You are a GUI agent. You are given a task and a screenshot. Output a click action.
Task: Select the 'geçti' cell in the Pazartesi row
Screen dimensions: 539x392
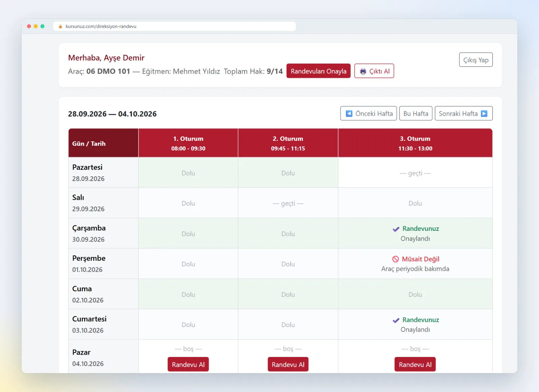pyautogui.click(x=415, y=173)
